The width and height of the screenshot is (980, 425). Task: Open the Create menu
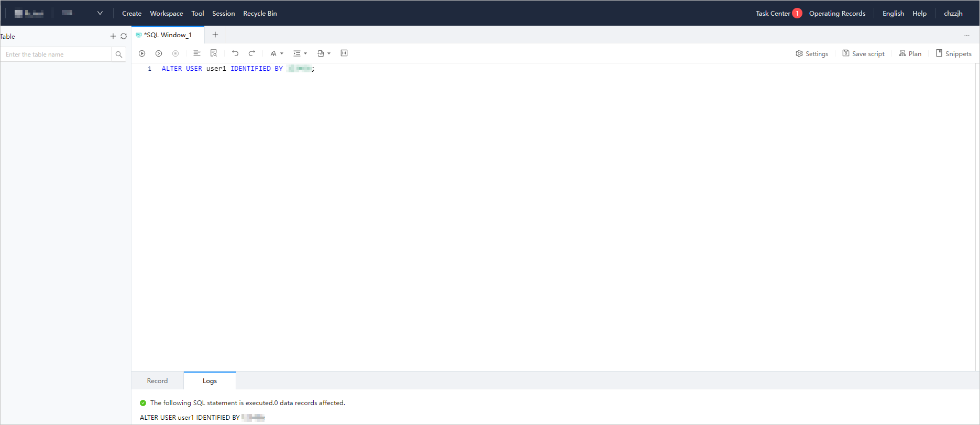(132, 14)
